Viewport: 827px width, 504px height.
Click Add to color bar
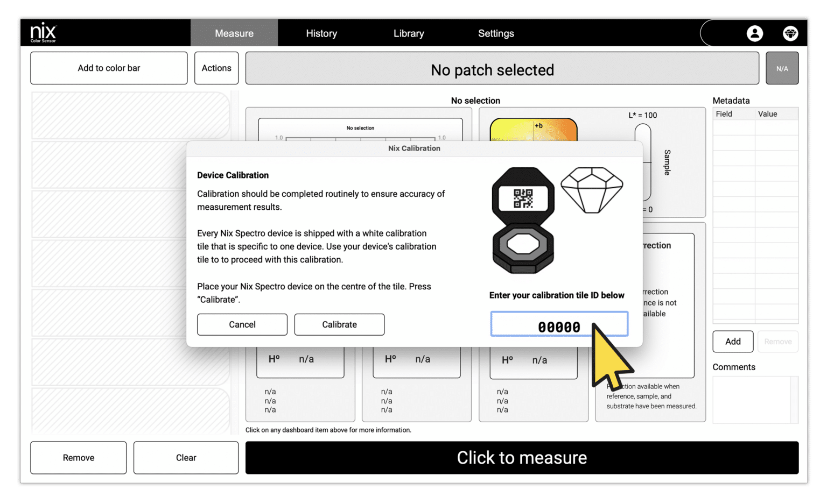coord(109,68)
